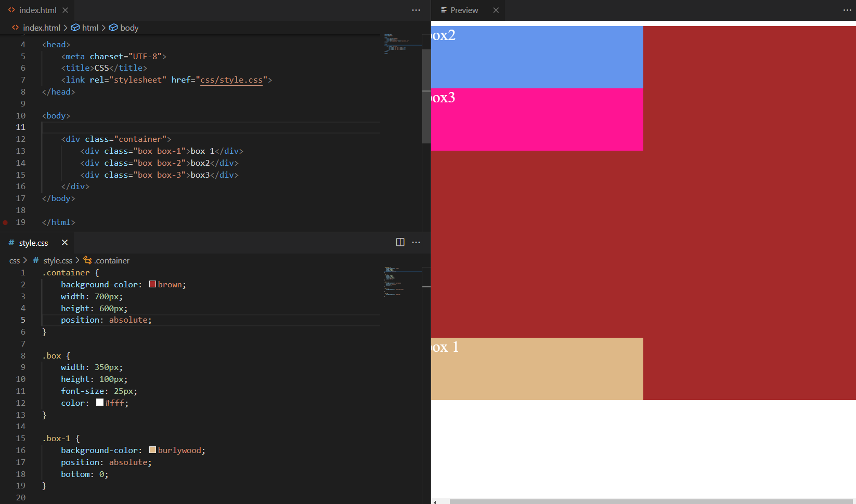This screenshot has width=856, height=504.
Task: Click split editor icon in style.css group
Action: 400,243
